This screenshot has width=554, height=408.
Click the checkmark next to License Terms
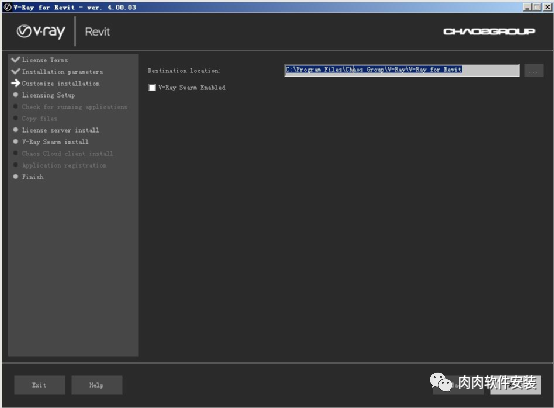(16, 59)
